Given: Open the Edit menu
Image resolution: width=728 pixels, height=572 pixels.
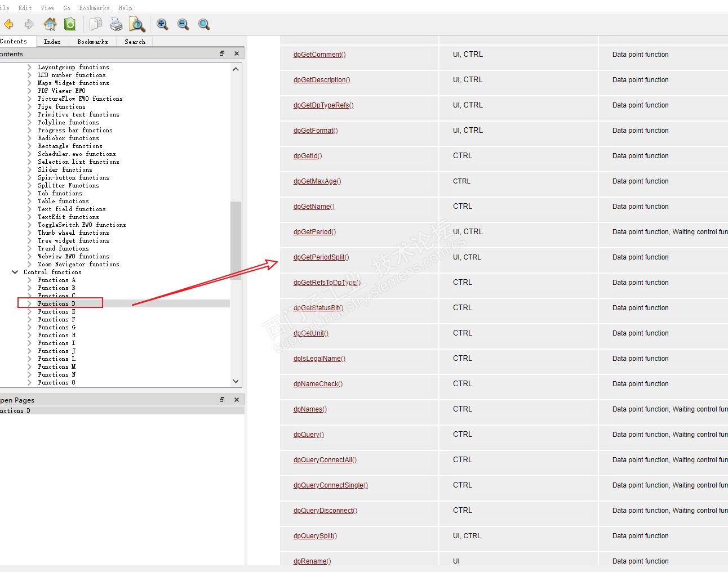Looking at the screenshot, I should coord(25,8).
